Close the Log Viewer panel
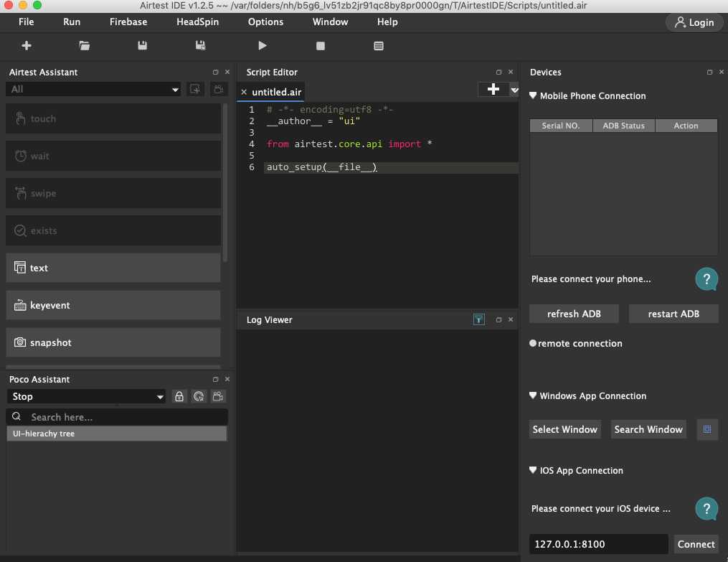 point(511,319)
